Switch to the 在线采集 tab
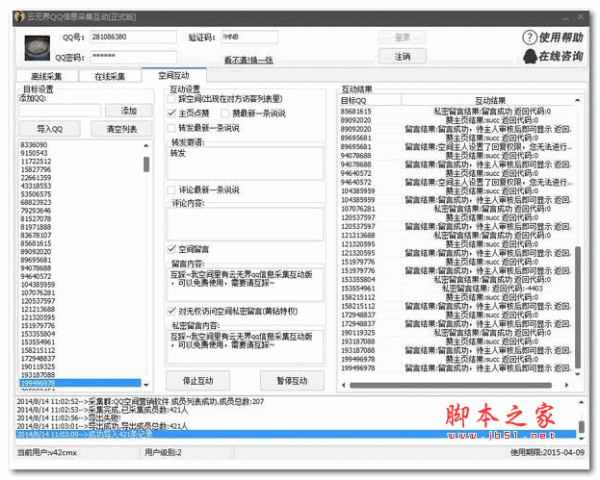 (x=110, y=76)
